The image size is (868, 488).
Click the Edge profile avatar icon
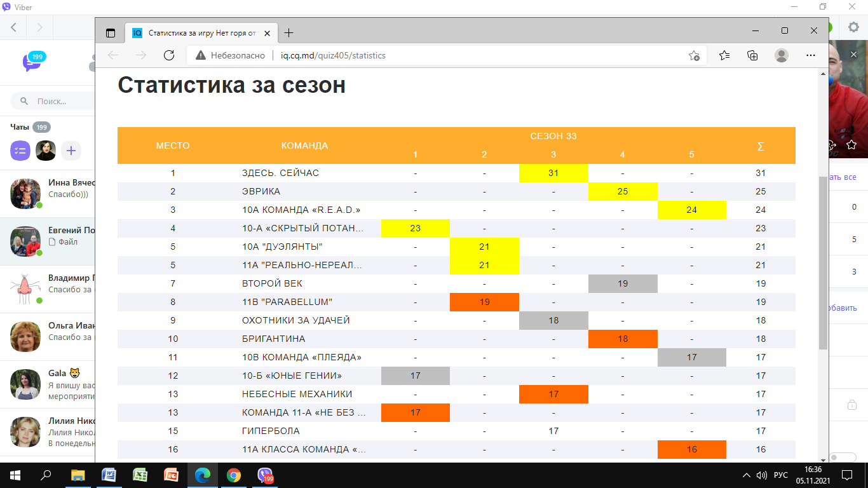pyautogui.click(x=782, y=55)
